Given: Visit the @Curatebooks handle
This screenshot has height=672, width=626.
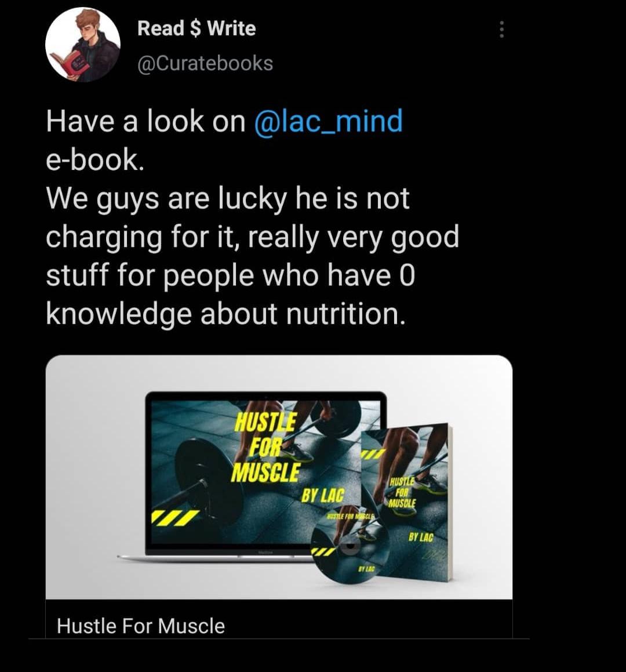Looking at the screenshot, I should pos(205,63).
